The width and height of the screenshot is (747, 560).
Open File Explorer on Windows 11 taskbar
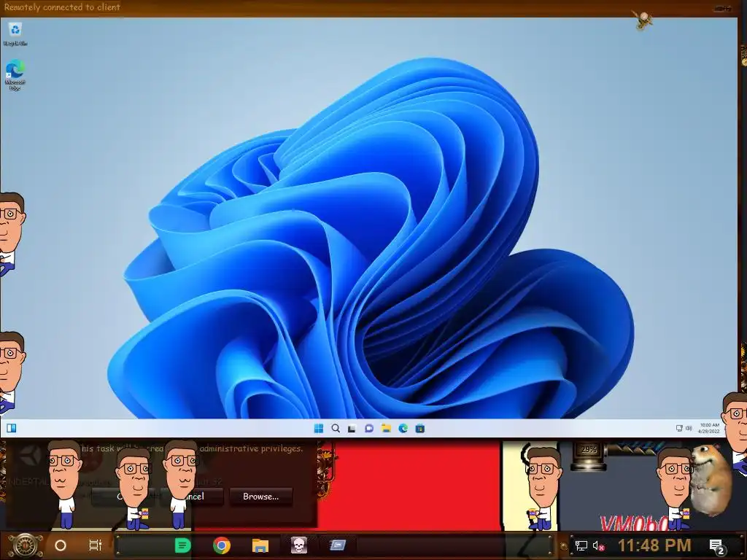coord(386,429)
